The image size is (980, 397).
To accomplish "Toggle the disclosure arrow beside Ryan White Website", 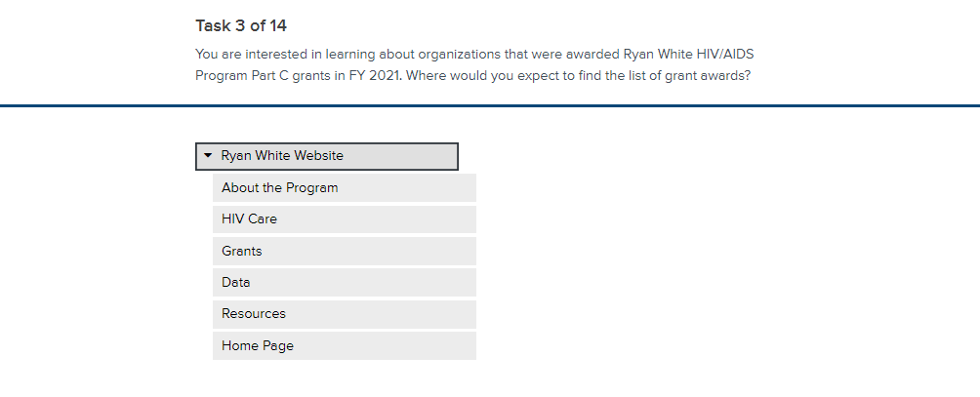I will 208,156.
